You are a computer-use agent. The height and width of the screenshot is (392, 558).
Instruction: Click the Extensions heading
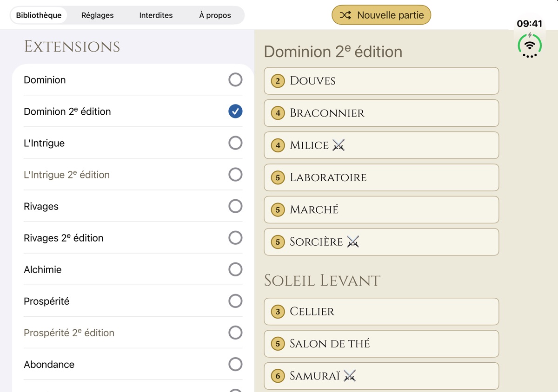72,46
